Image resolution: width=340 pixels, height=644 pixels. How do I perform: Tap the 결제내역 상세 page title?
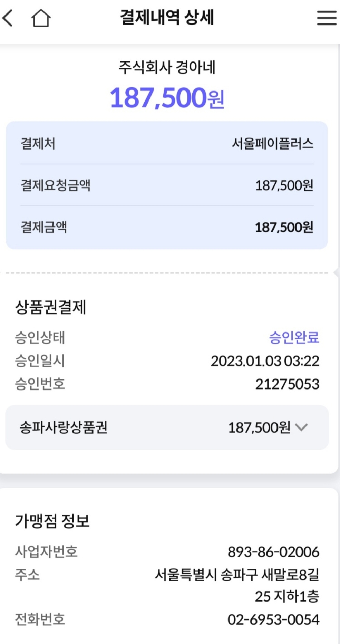point(167,17)
